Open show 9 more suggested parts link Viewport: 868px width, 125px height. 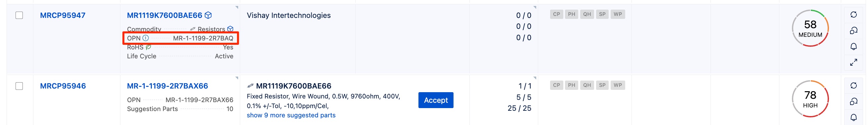(x=291, y=115)
